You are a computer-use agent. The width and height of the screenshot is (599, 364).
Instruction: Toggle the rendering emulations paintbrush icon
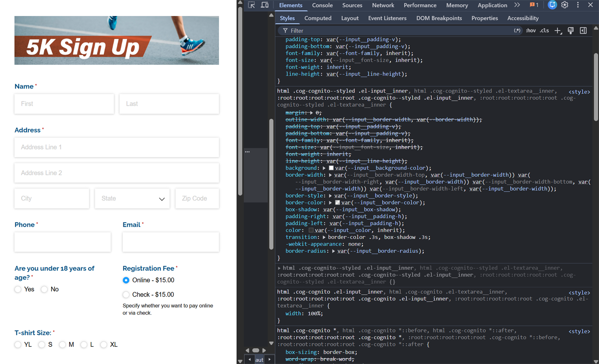tap(571, 31)
